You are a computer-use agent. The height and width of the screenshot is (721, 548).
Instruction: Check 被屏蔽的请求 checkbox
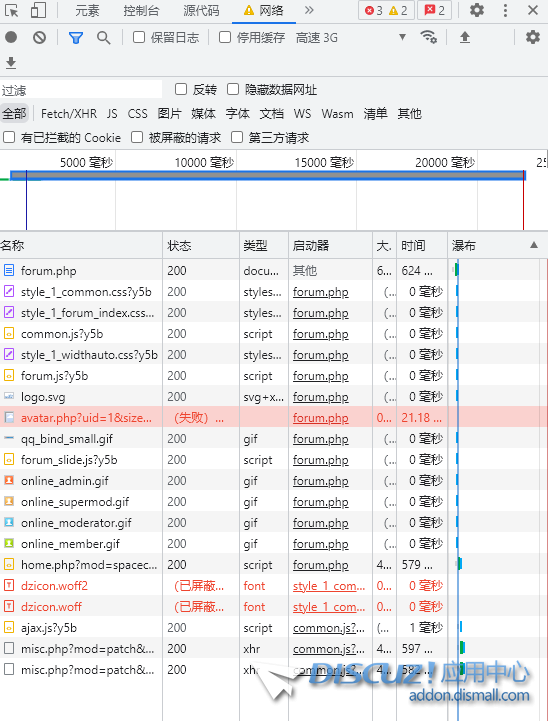click(x=137, y=137)
